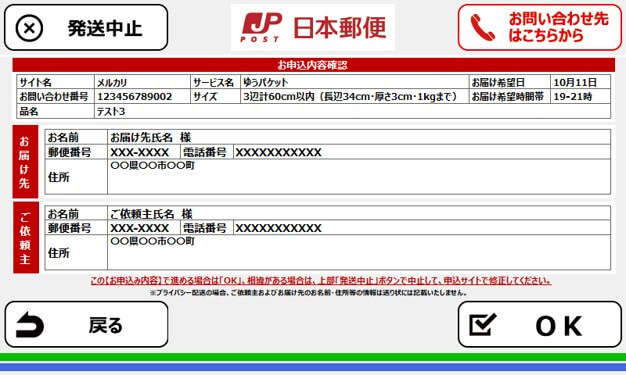
Task: Select the delivery time 19-21時 cell
Action: (580, 96)
